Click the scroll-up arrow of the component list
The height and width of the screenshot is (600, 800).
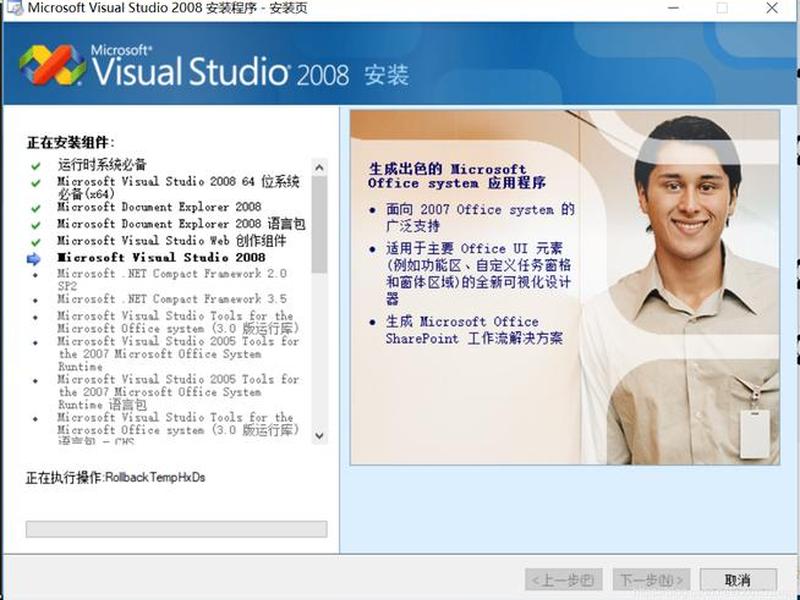tap(319, 167)
